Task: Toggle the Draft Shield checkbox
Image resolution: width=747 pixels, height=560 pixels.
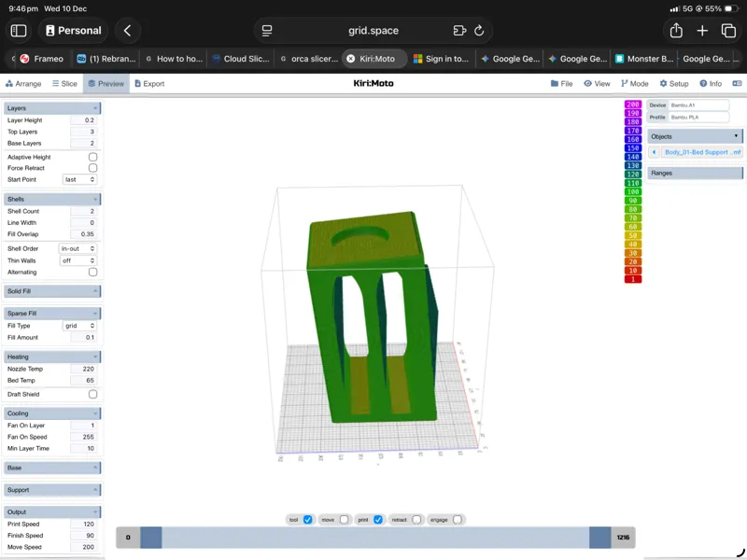Action: tap(92, 394)
